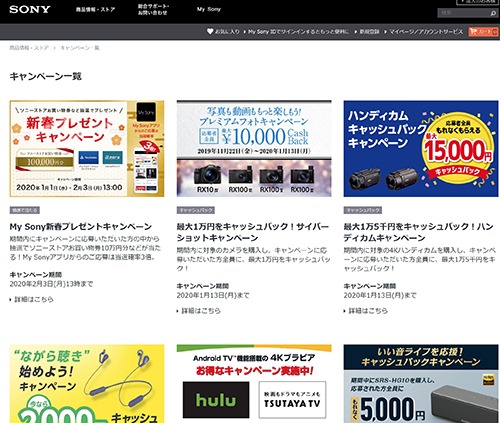Screen dimensions: 500x423
Task: Open プレミアムフォトキャンペーン banner image
Action: [x=254, y=148]
